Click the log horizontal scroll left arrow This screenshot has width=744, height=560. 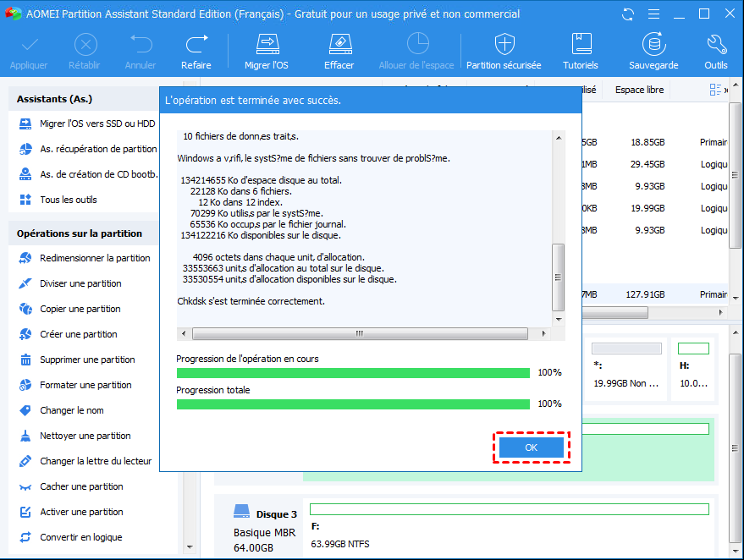pyautogui.click(x=185, y=334)
